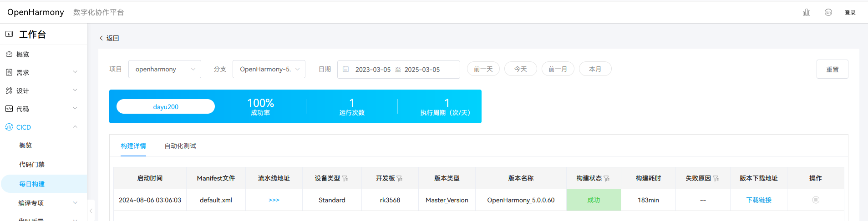Viewport: 868px width, 221px height.
Task: Click the rk3568 board cell
Action: [390, 200]
